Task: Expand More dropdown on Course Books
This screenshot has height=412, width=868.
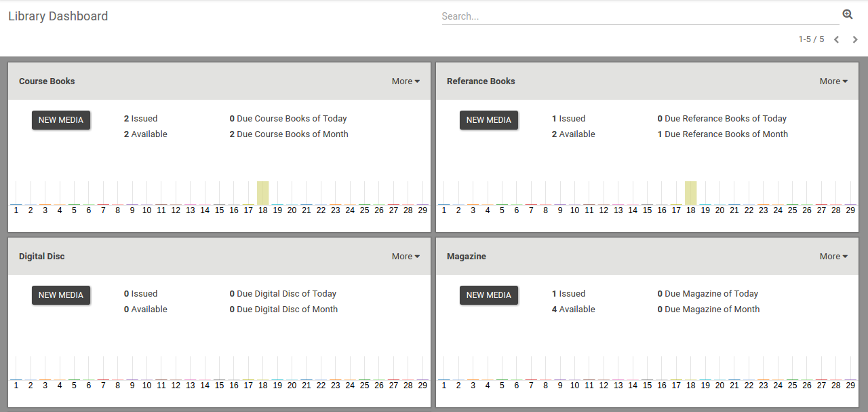Action: click(x=406, y=81)
